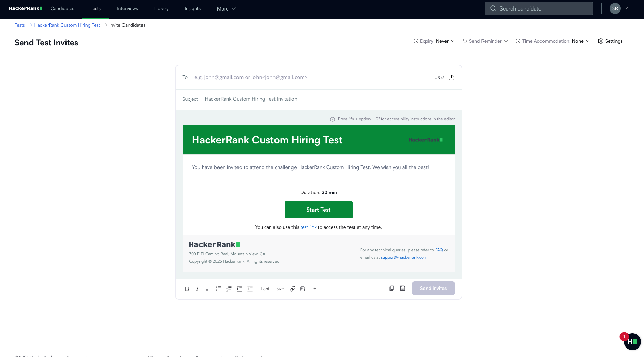Viewport: 644px width, 357px height.
Task: Expand the user account menu chevron
Action: [x=626, y=8]
